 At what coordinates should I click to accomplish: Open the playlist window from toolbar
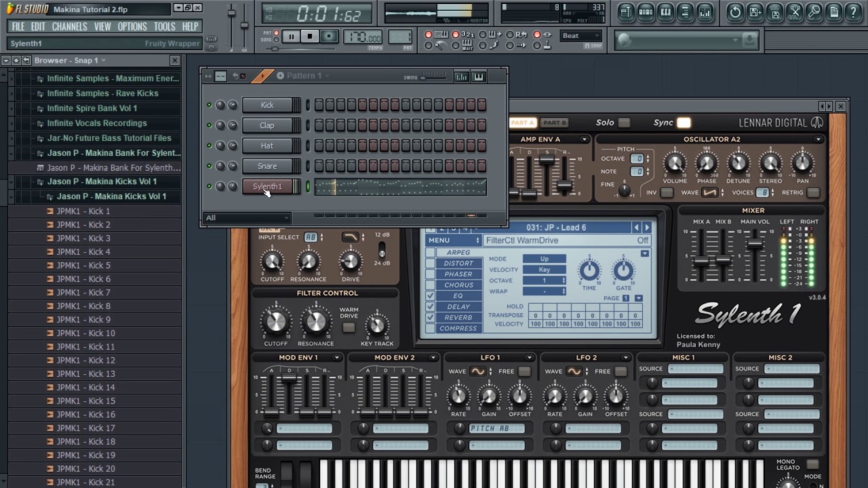[626, 12]
